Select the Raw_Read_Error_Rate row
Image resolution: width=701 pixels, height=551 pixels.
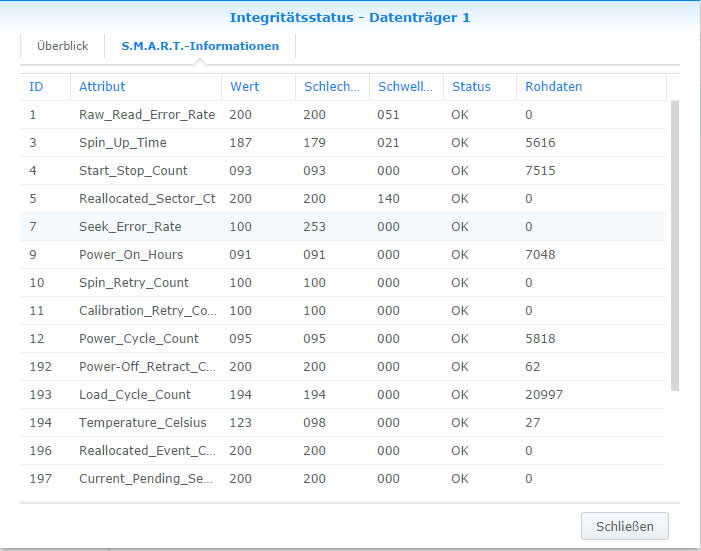342,115
